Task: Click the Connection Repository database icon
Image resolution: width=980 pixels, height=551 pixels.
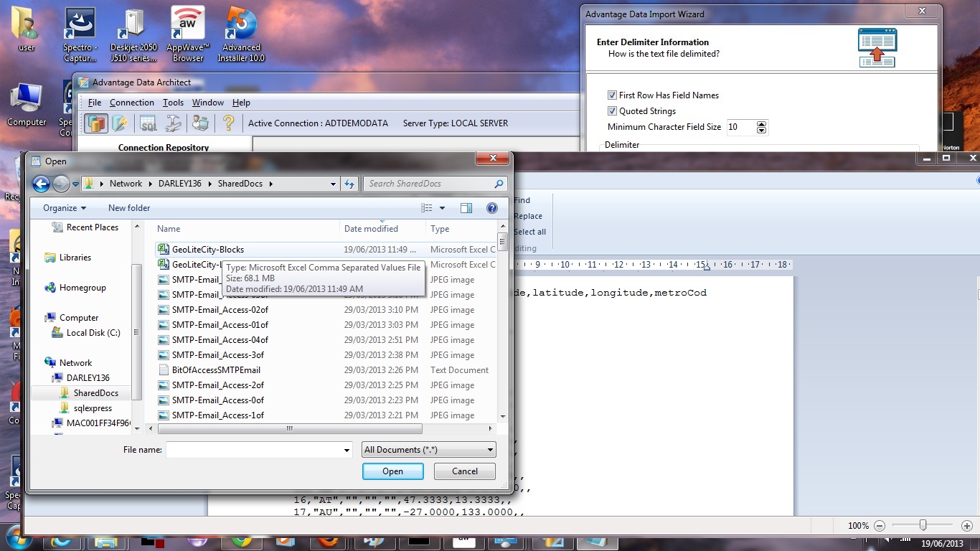Action: 95,123
